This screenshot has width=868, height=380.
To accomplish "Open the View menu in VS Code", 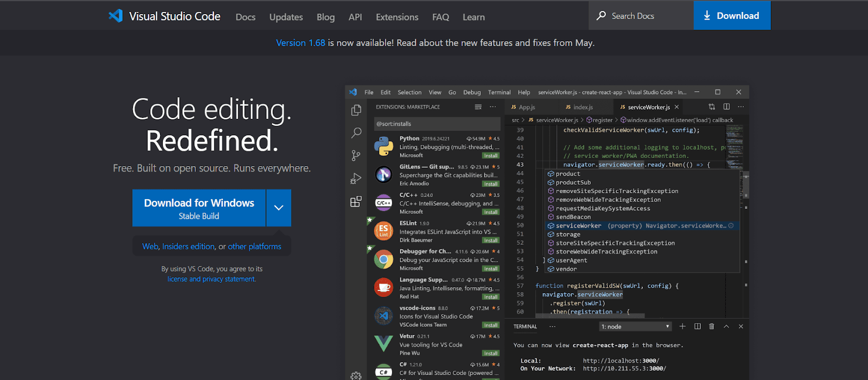I will click(435, 92).
